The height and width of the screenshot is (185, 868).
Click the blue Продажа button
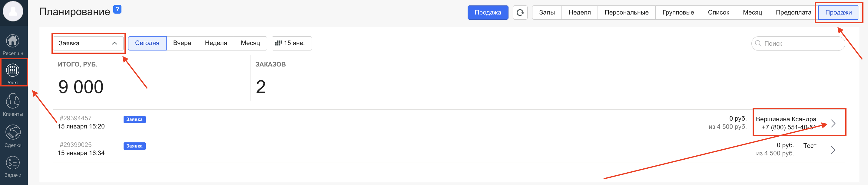[488, 13]
